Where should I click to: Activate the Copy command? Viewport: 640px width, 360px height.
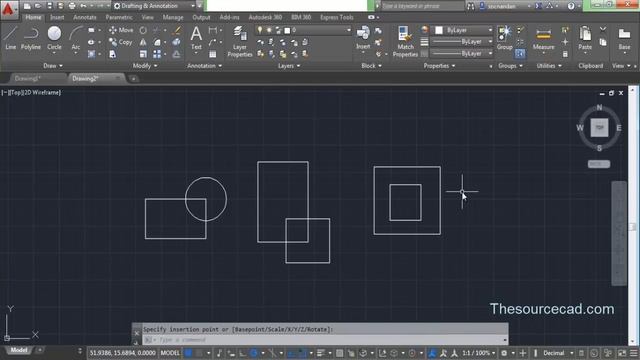(x=120, y=42)
